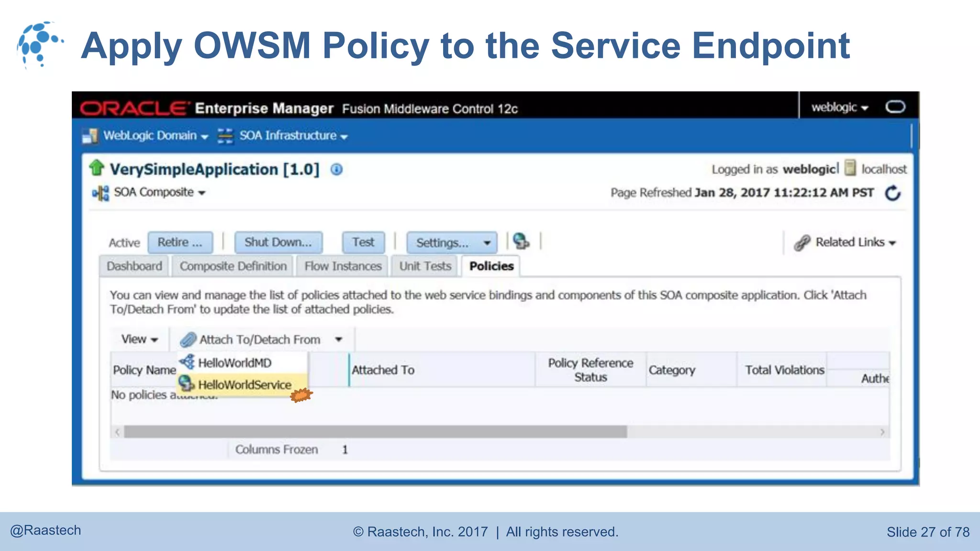
Task: Click the Category column header
Action: 691,370
